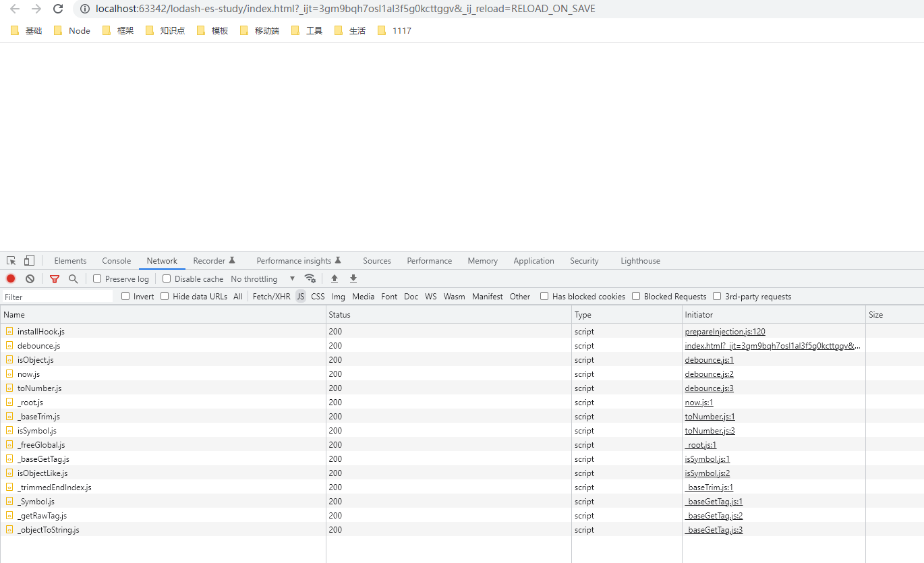Open the Performance insights tab

(299, 261)
